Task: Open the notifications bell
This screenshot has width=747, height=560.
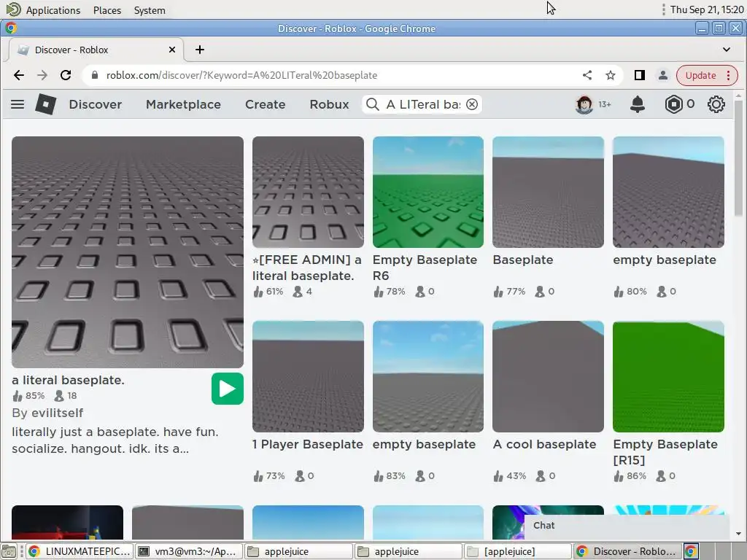Action: (x=638, y=104)
